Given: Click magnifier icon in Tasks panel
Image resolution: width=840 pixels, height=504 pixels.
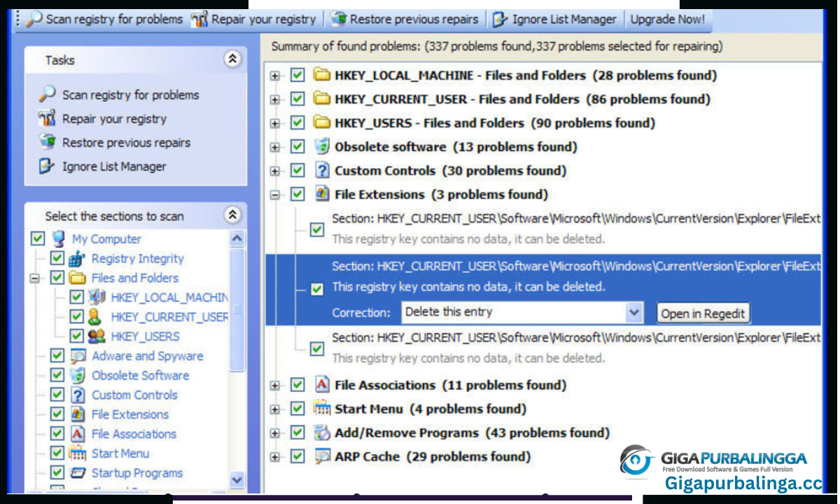Looking at the screenshot, I should tap(47, 94).
